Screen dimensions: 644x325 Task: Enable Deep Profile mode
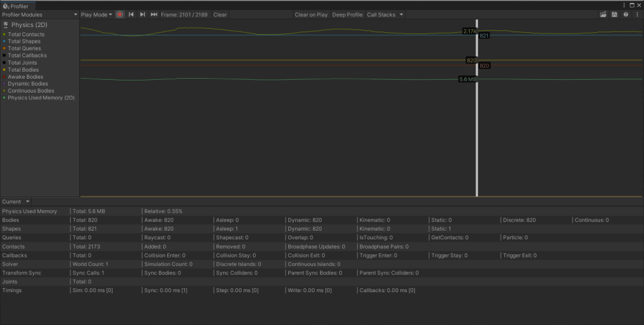348,15
